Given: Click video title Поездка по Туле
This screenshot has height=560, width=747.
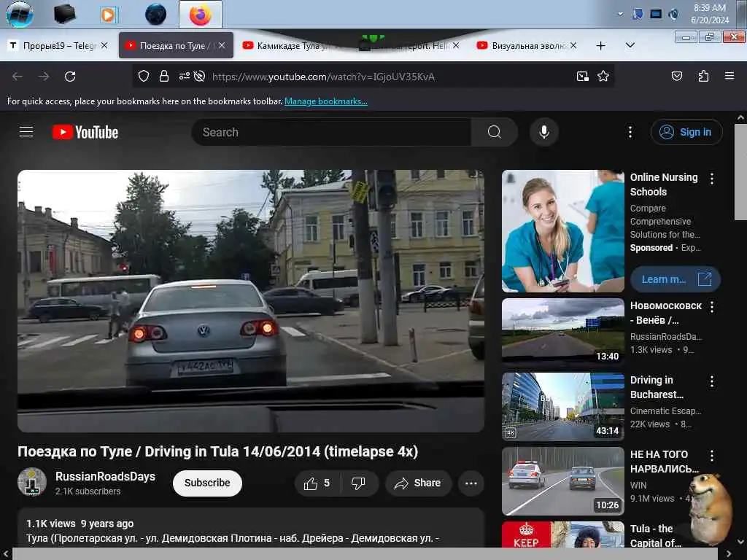Looking at the screenshot, I should [x=217, y=451].
